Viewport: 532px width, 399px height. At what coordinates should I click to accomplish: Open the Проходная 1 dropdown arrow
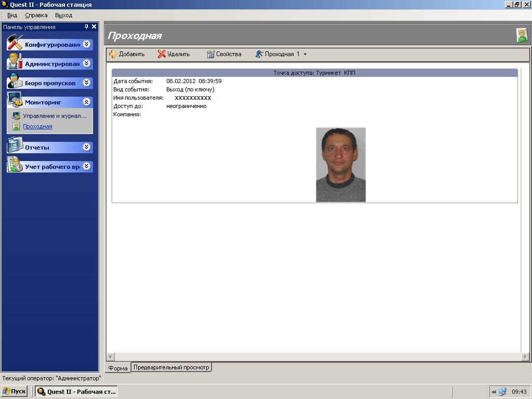305,54
